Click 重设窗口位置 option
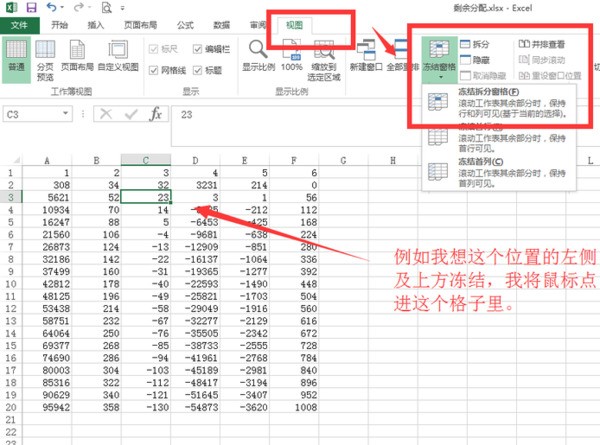Viewport: 600px width, 445px height. [x=550, y=76]
